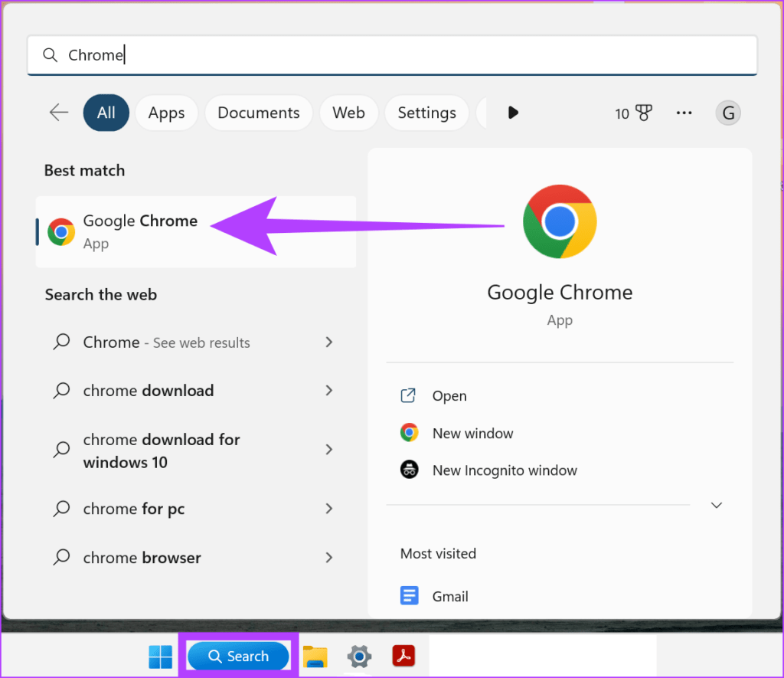Click the search magnifier inside the search box
Screen dimensions: 784x678
pos(49,54)
